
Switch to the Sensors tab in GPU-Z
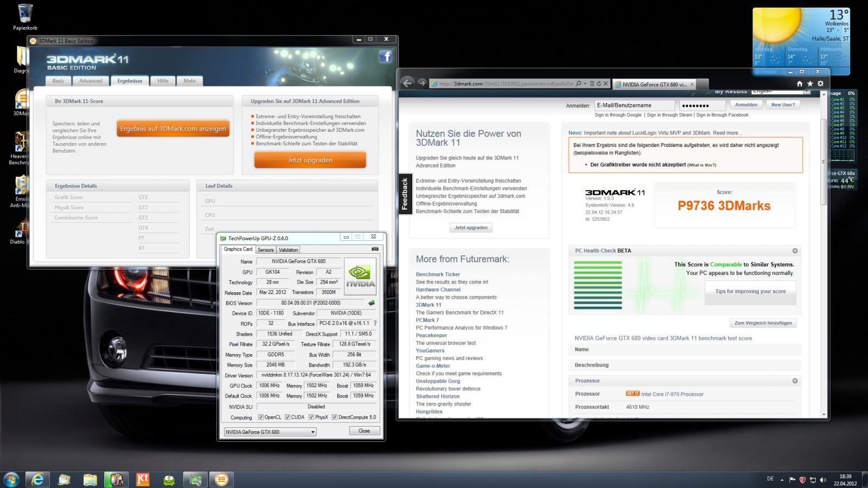pyautogui.click(x=265, y=249)
